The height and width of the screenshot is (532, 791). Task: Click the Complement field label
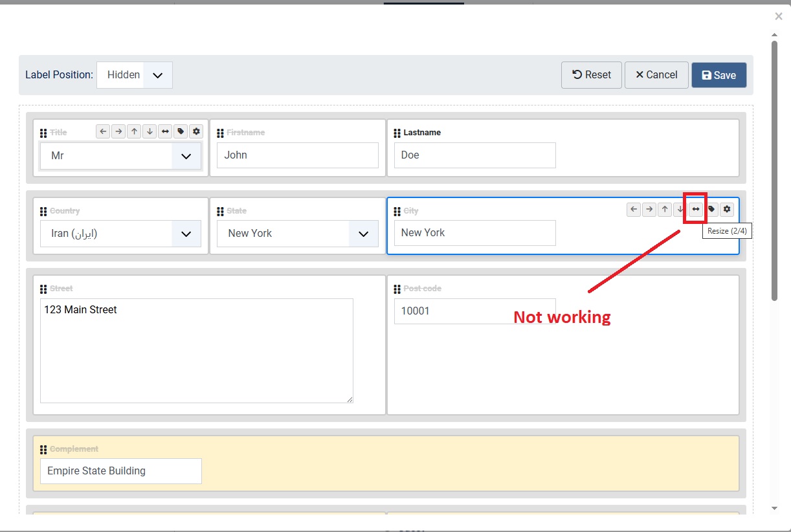pyautogui.click(x=74, y=449)
